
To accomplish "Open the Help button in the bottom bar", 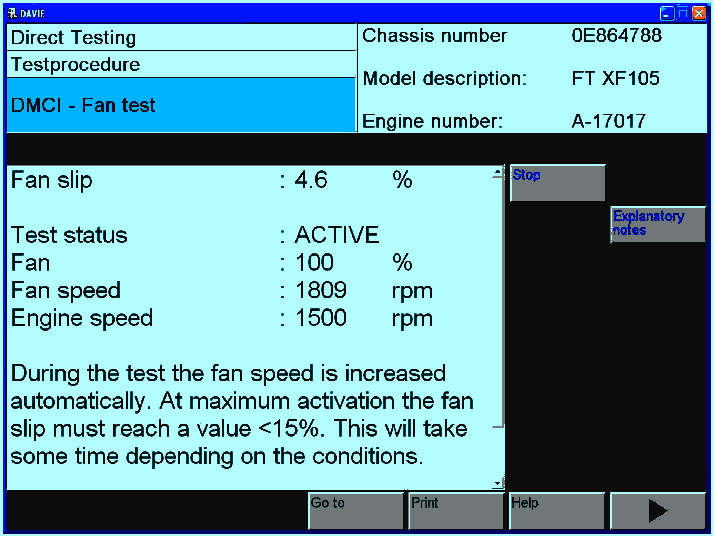I will coord(556,510).
